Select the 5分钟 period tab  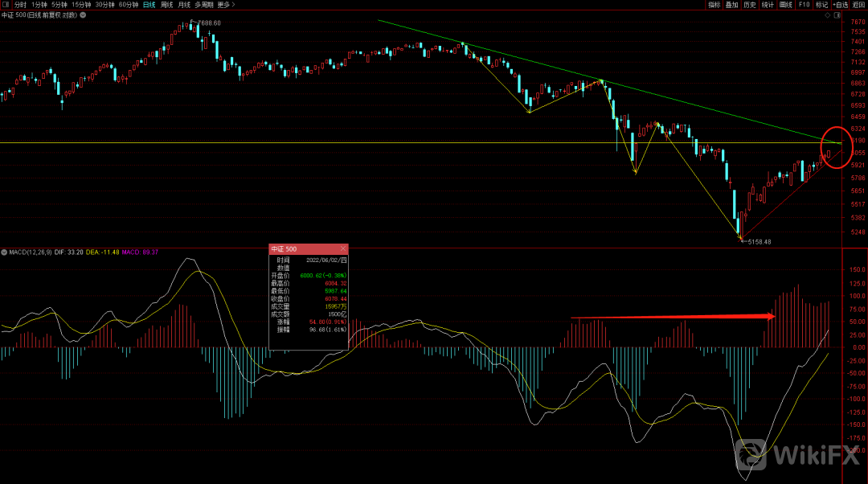pos(60,5)
